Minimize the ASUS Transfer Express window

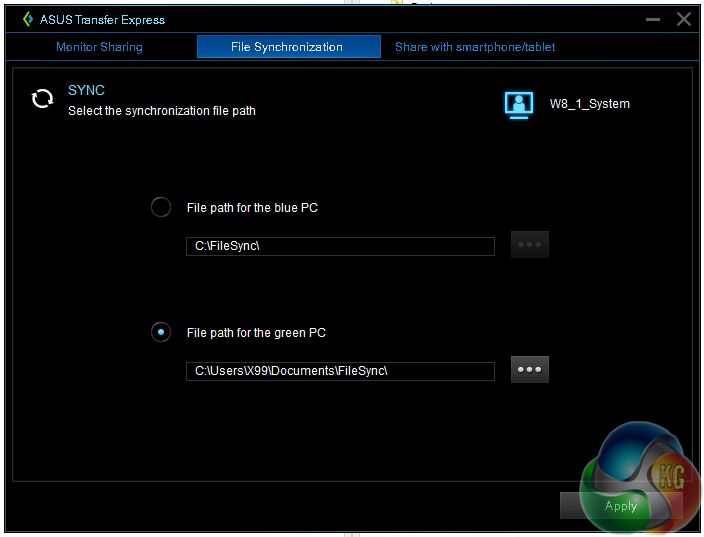(653, 19)
